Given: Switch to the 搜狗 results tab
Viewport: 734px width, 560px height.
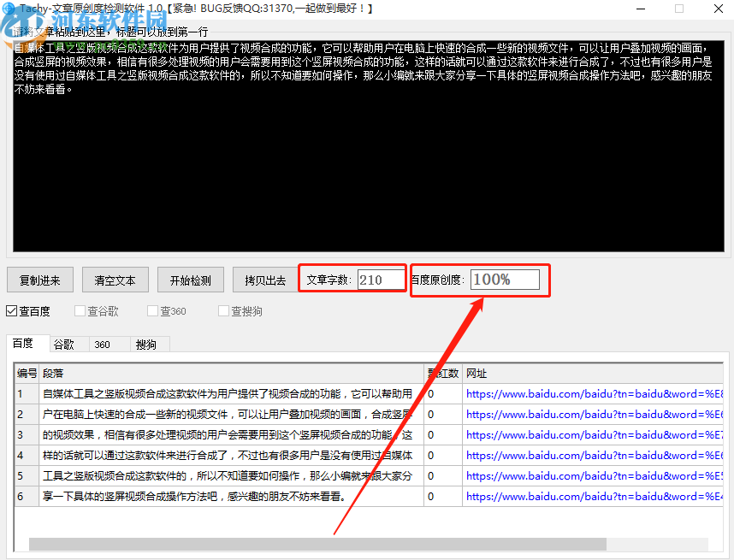Looking at the screenshot, I should [148, 344].
